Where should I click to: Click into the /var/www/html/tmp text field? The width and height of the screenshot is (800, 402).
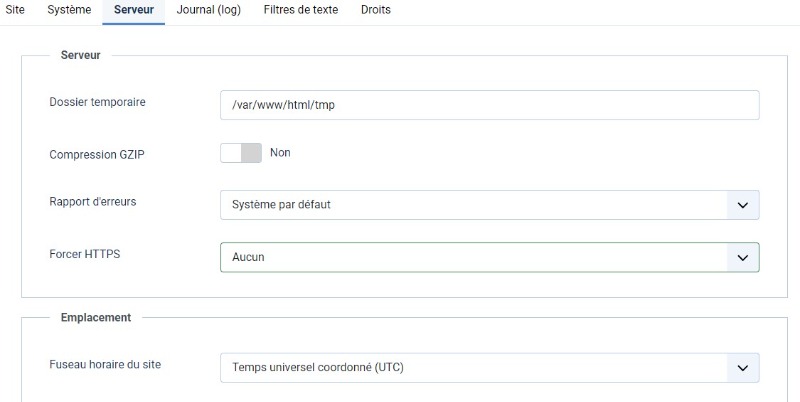tap(489, 105)
